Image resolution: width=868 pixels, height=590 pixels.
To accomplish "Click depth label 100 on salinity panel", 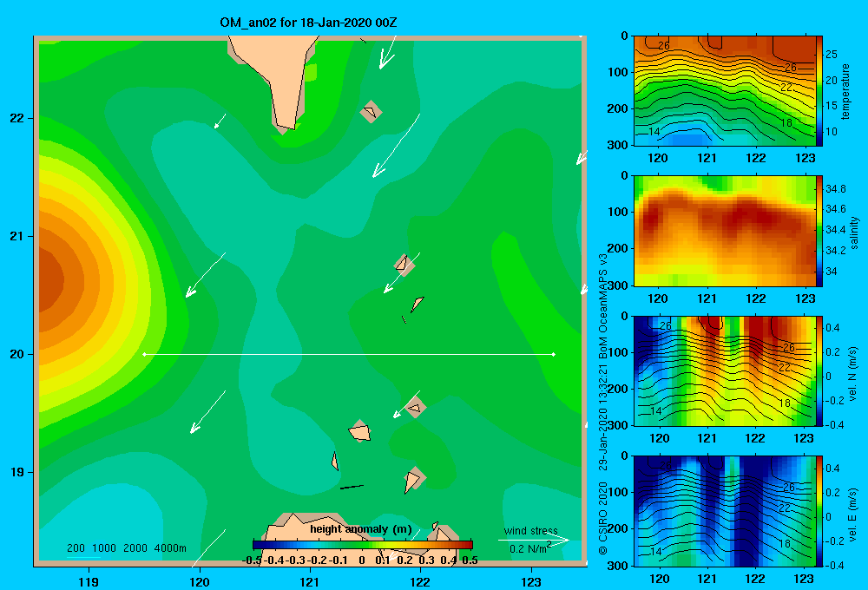I will click(x=618, y=212).
